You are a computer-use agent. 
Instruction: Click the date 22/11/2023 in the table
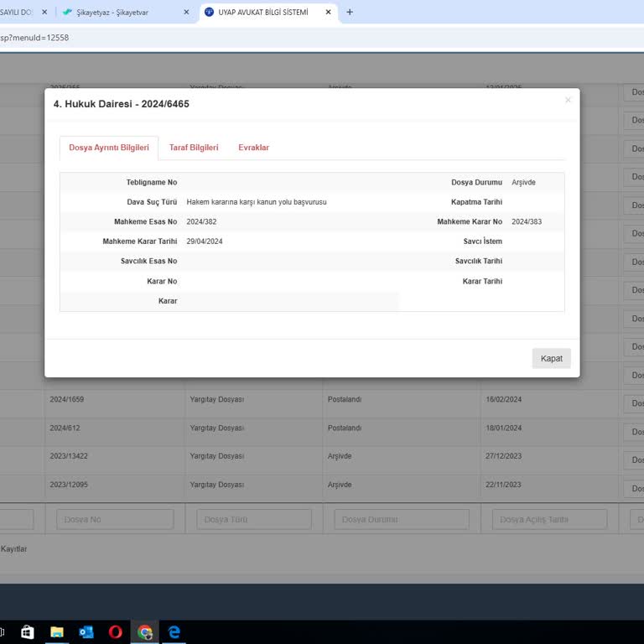coord(503,485)
